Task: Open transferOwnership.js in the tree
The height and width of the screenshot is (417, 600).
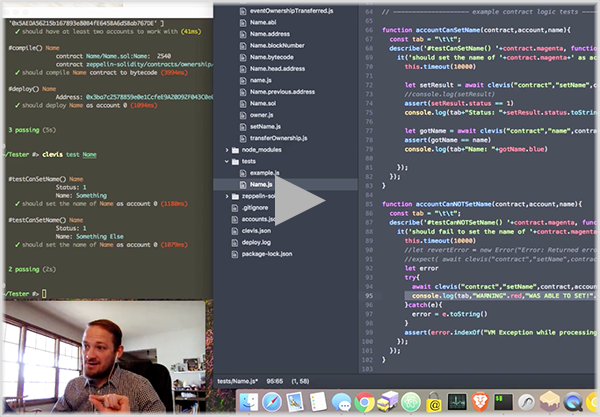Action: (279, 138)
